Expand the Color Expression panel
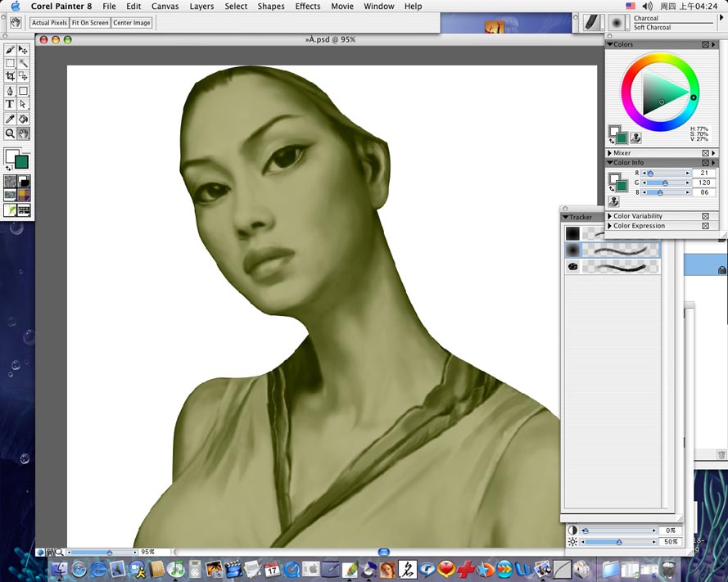 (x=609, y=226)
